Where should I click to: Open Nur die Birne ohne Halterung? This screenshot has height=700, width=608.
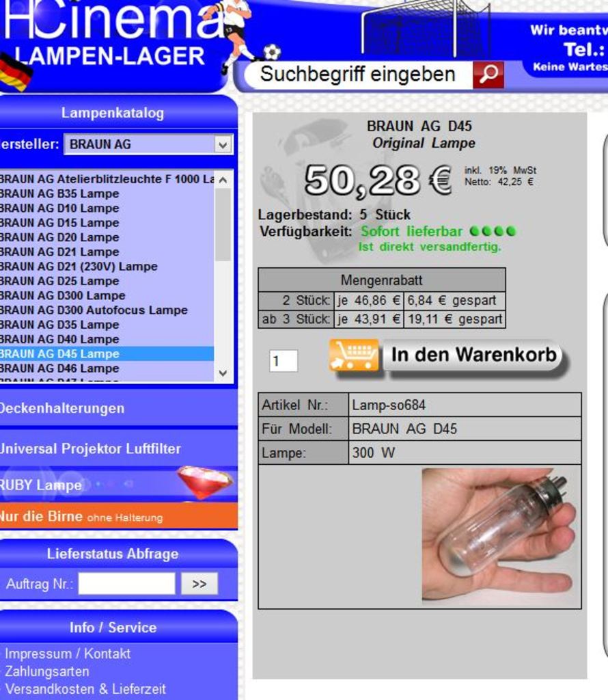click(x=119, y=517)
